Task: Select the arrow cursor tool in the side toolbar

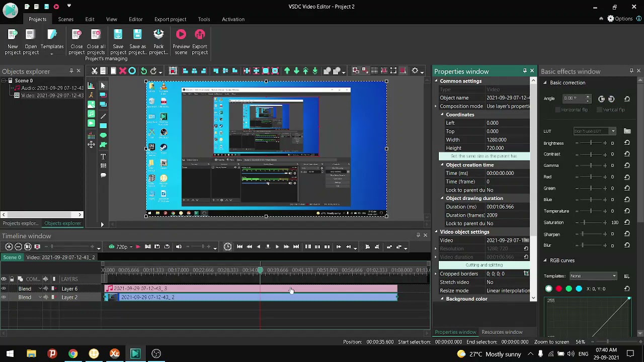Action: click(x=103, y=85)
